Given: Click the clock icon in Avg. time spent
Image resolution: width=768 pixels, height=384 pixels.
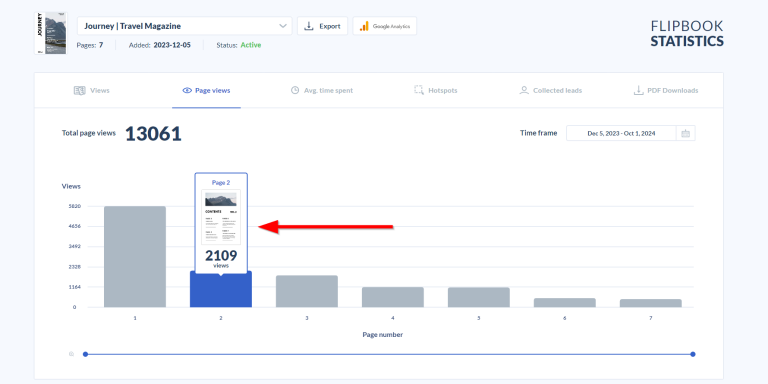Looking at the screenshot, I should point(295,91).
